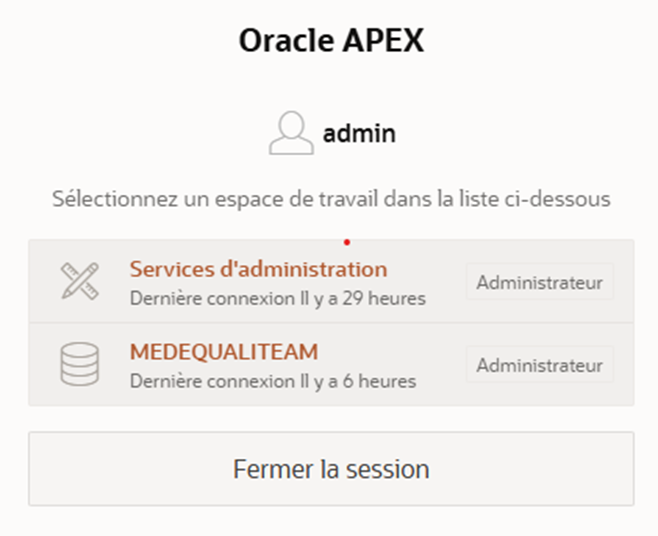
Task: Open the MEDEQUALITEAM workspace link
Action: click(x=224, y=352)
